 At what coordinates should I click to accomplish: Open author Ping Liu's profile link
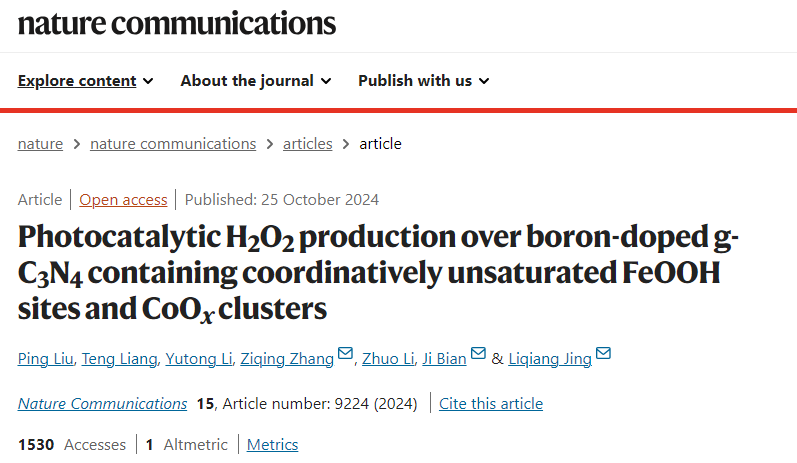pyautogui.click(x=45, y=359)
